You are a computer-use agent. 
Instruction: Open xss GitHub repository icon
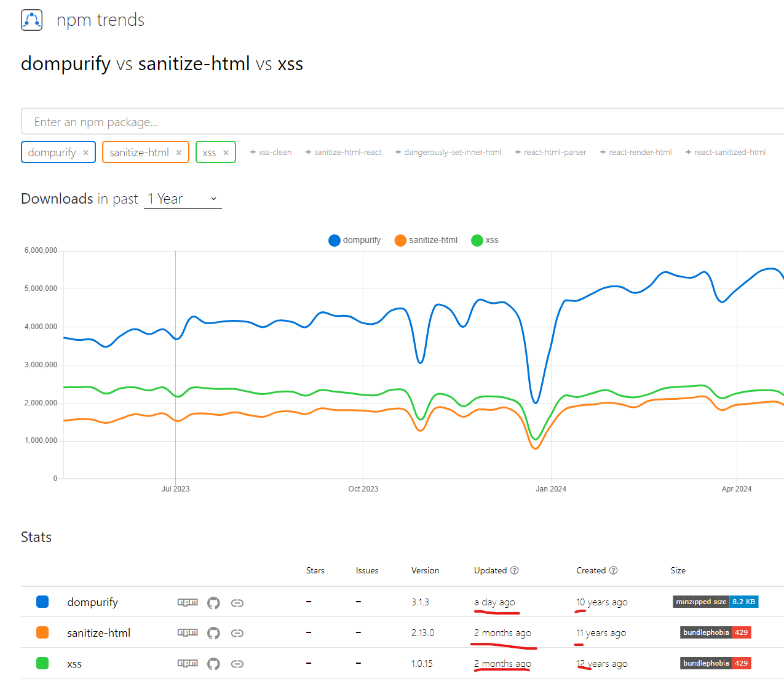point(213,664)
